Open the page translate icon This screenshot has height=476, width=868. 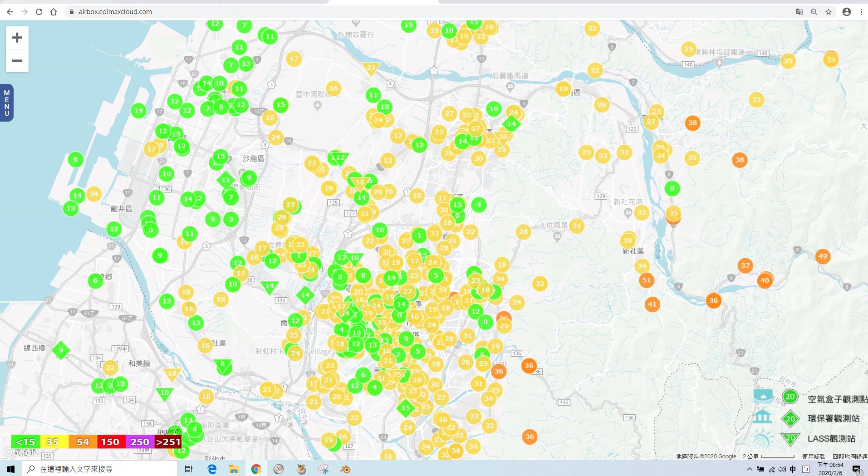point(799,12)
